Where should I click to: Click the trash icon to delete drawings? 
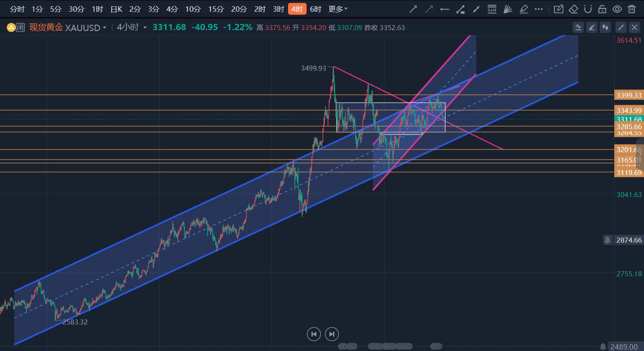point(632,9)
